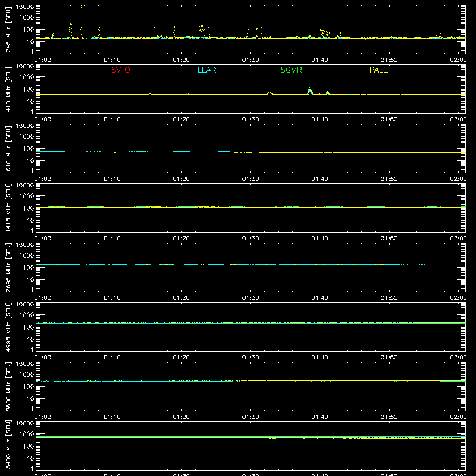476x476 pixels.
Task: Select the 1415 MHz [SFU] axis title
Action: pyautogui.click(x=8, y=208)
